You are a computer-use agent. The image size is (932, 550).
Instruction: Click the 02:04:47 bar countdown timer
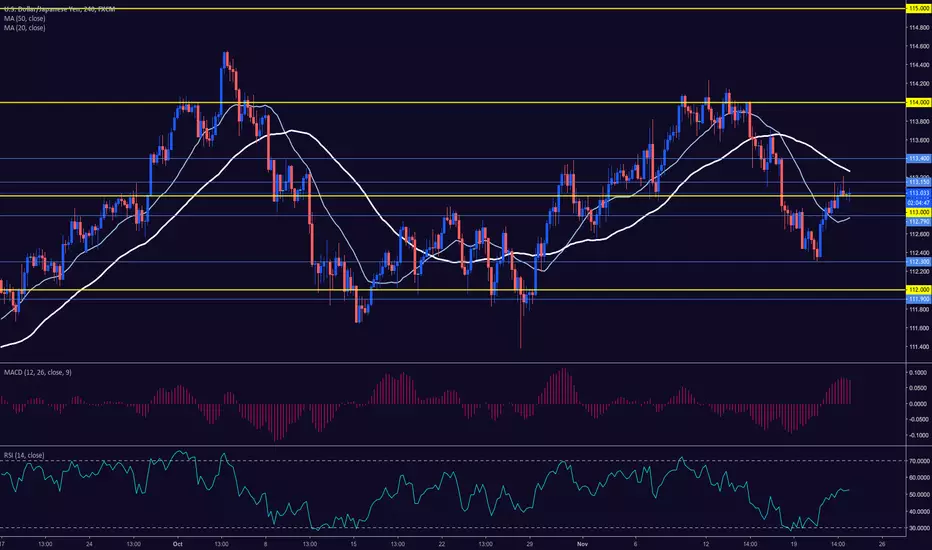[x=918, y=203]
